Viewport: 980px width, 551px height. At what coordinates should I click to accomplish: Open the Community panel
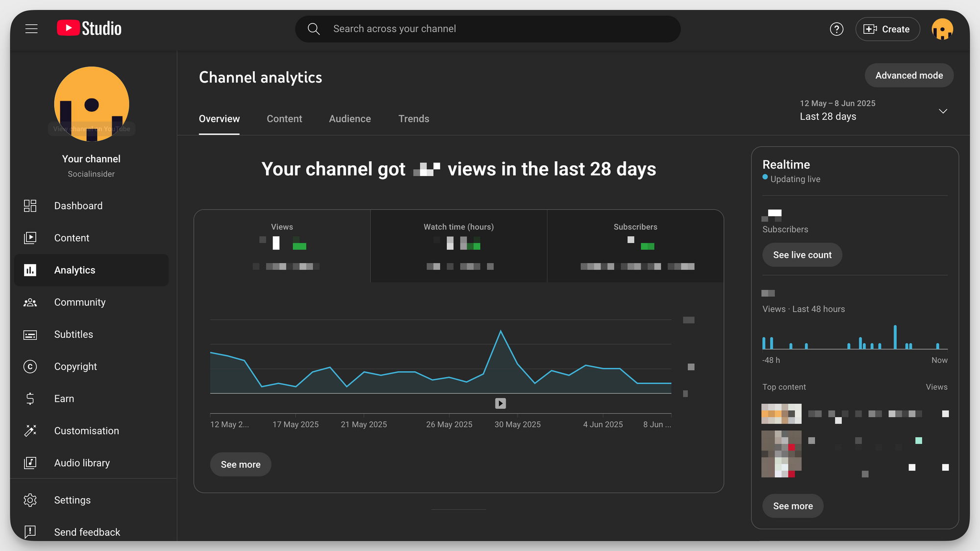(79, 302)
